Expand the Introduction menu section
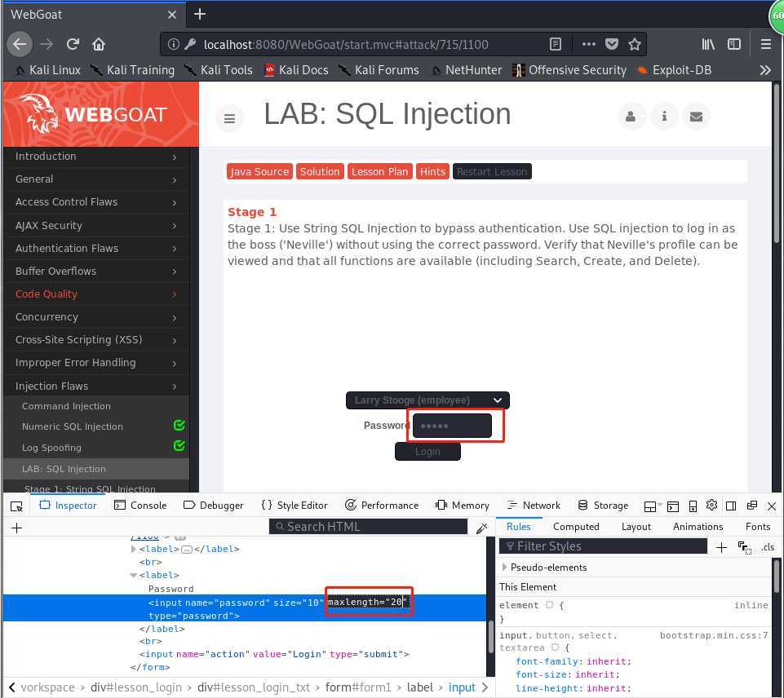 click(x=96, y=157)
